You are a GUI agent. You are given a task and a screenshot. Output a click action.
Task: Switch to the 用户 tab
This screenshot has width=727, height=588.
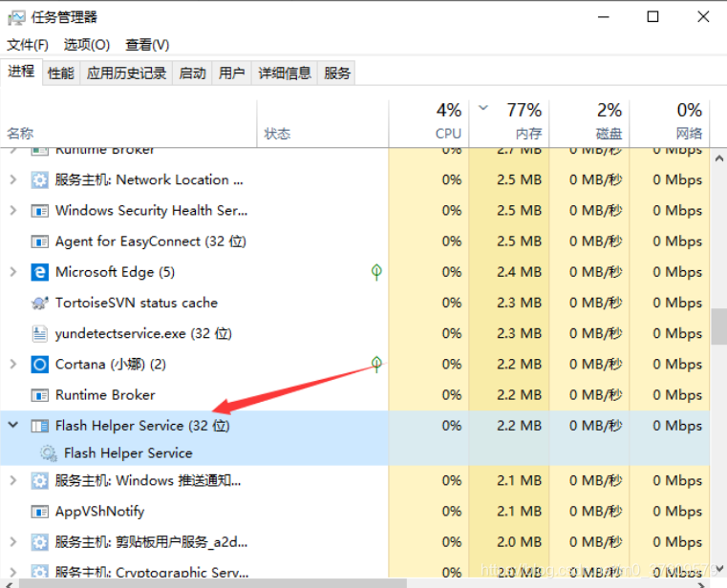(232, 73)
